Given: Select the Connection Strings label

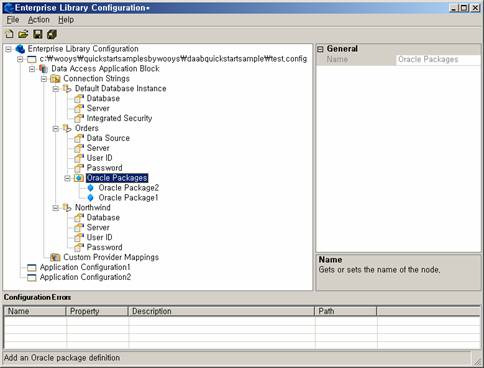Looking at the screenshot, I should [x=96, y=79].
